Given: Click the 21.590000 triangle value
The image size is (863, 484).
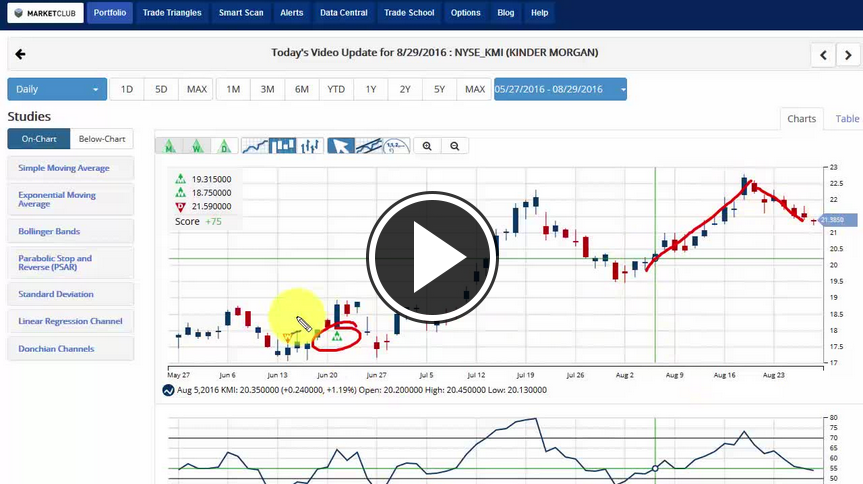Looking at the screenshot, I should pos(211,206).
